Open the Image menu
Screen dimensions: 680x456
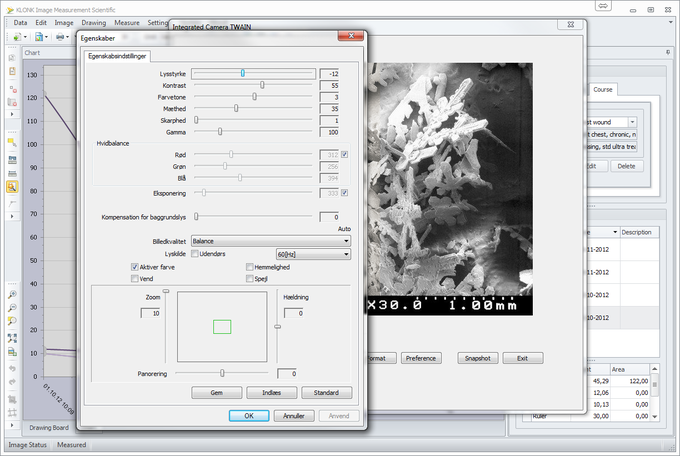pyautogui.click(x=64, y=23)
